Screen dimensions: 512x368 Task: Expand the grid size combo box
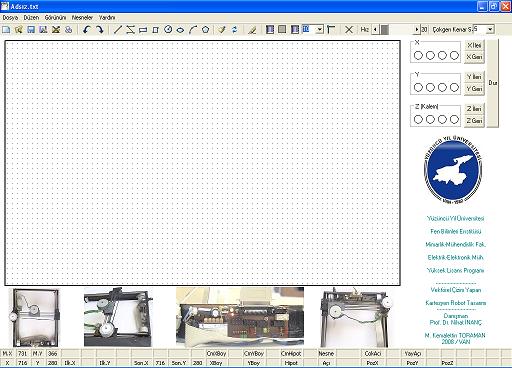320,30
